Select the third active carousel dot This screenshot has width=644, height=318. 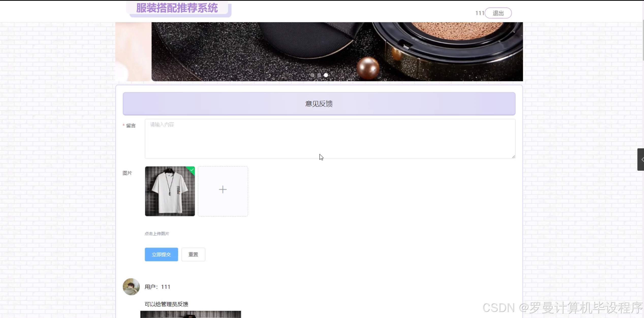click(326, 75)
